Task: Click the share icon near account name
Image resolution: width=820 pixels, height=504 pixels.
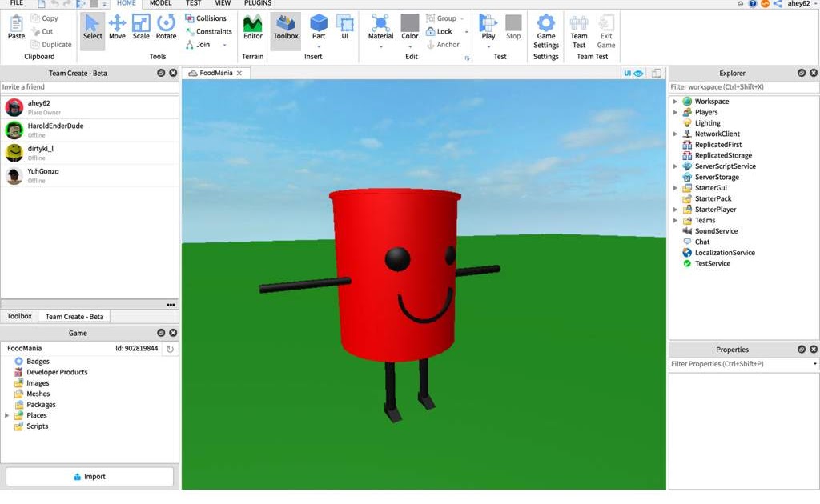Action: pyautogui.click(x=777, y=4)
